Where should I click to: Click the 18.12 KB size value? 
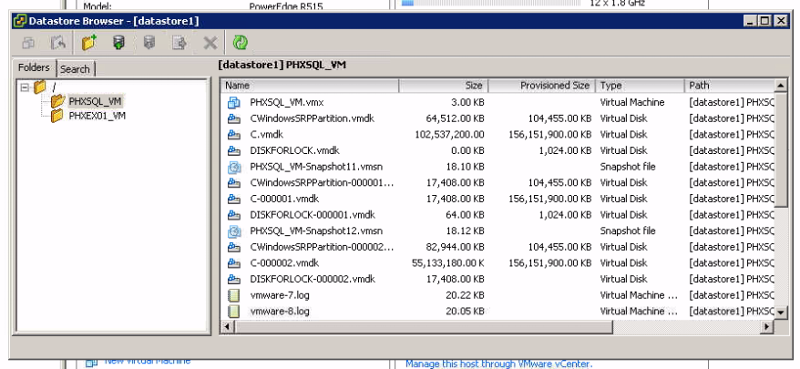tap(465, 231)
